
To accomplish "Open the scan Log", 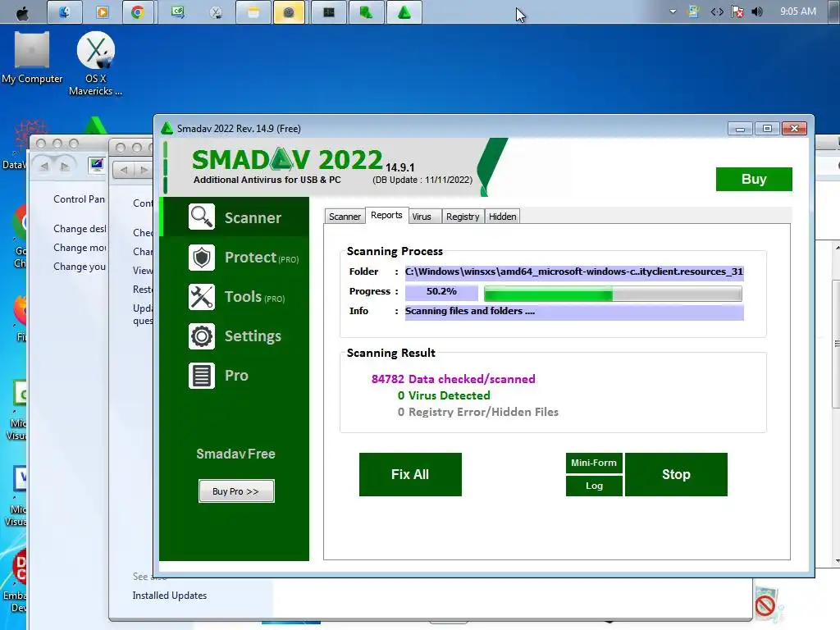I will 594,486.
